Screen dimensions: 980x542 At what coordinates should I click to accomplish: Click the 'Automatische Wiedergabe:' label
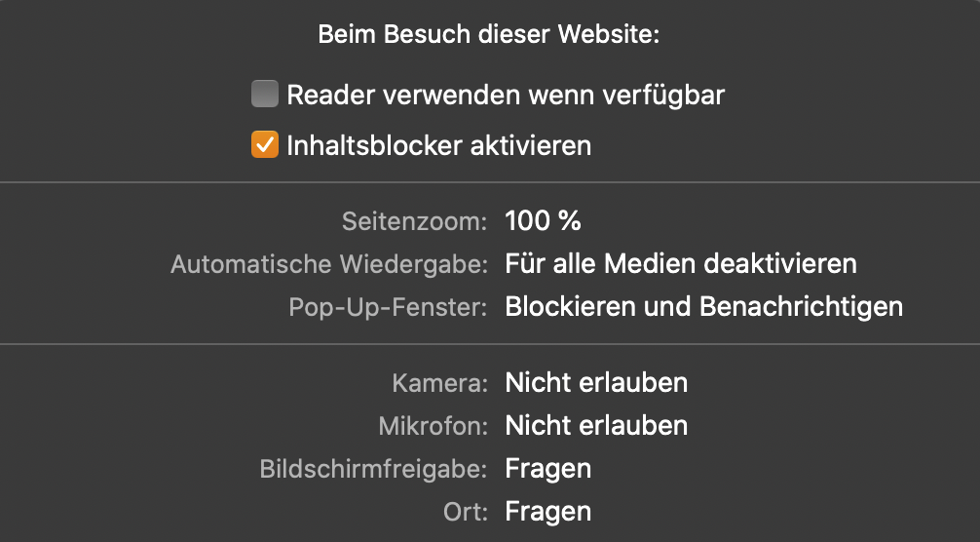coord(328,265)
